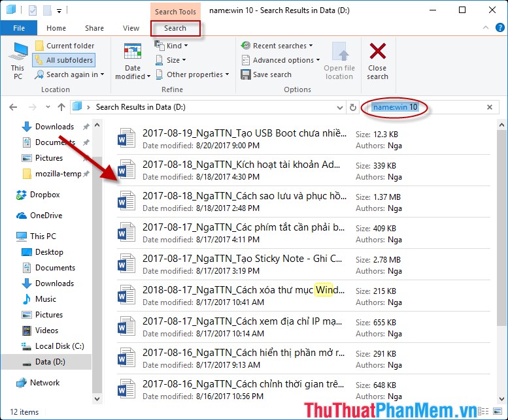The image size is (508, 420).
Task: Open Pictures under This PC
Action: [x=49, y=315]
